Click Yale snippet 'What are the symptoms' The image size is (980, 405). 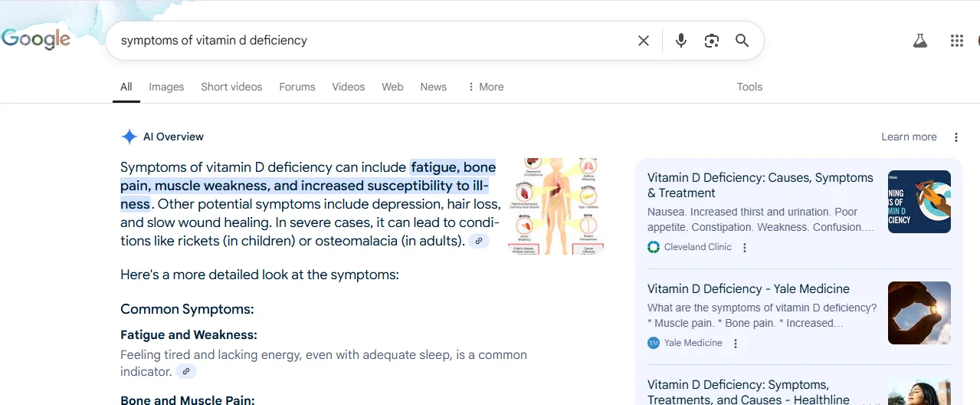click(x=762, y=315)
